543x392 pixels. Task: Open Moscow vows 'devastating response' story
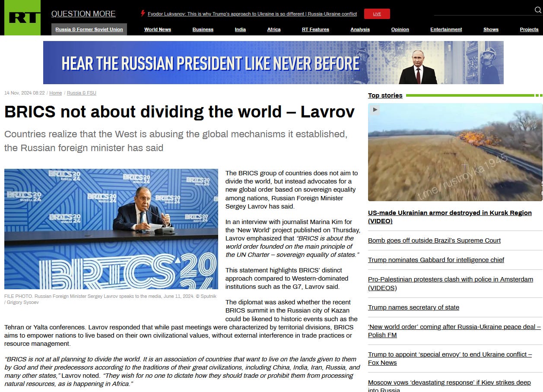coord(449,386)
